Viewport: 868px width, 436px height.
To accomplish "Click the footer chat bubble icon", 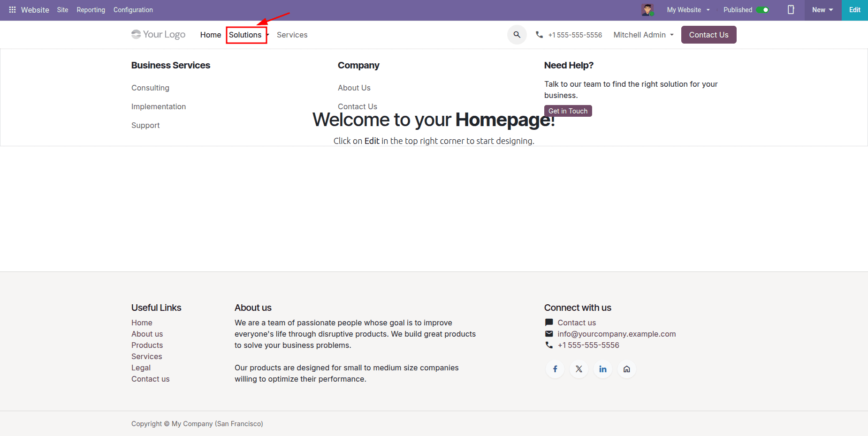I will click(x=549, y=323).
